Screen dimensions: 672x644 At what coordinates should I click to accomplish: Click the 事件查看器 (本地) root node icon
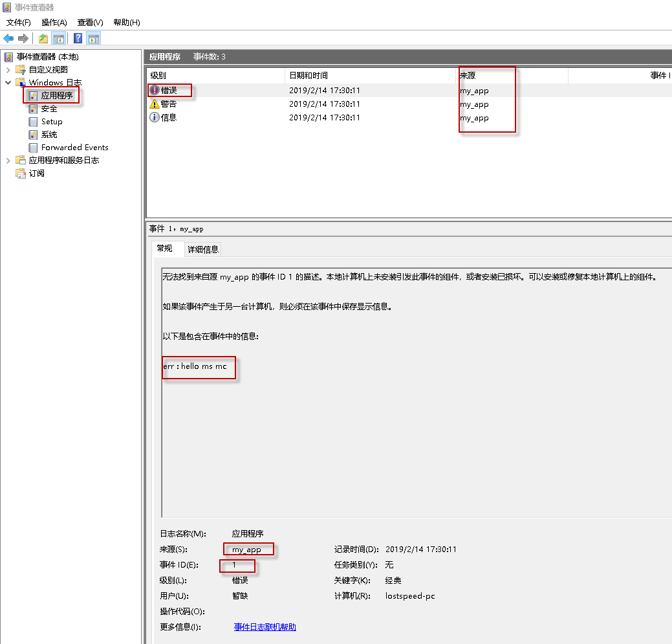click(9, 56)
